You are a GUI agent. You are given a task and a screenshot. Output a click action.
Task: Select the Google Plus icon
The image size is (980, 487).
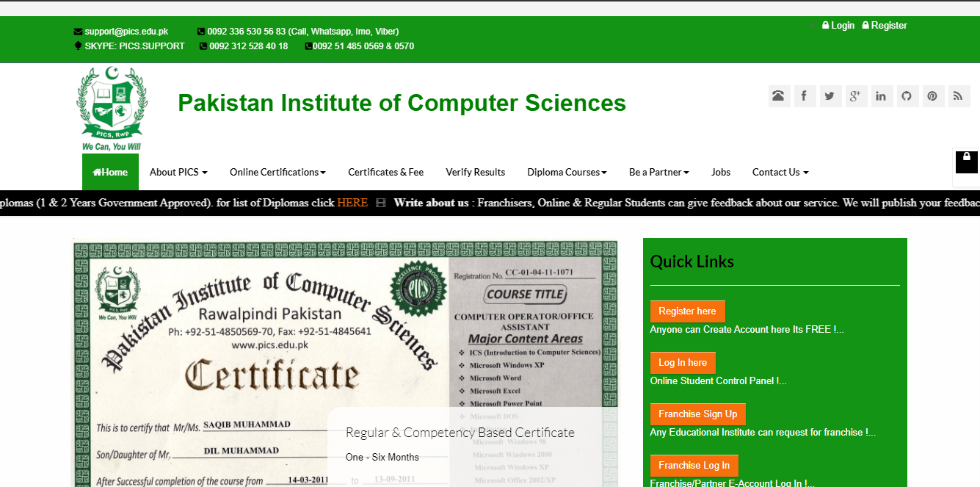coord(856,95)
